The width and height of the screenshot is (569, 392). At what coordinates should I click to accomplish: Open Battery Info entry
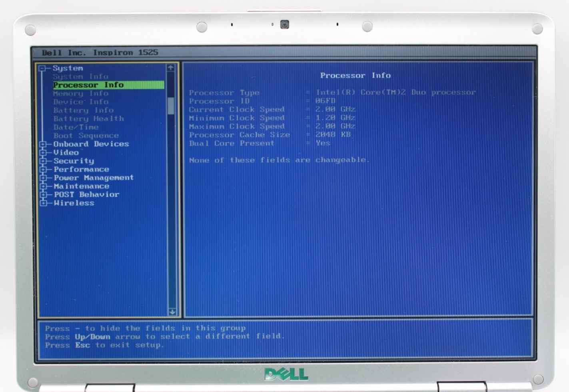coord(83,110)
